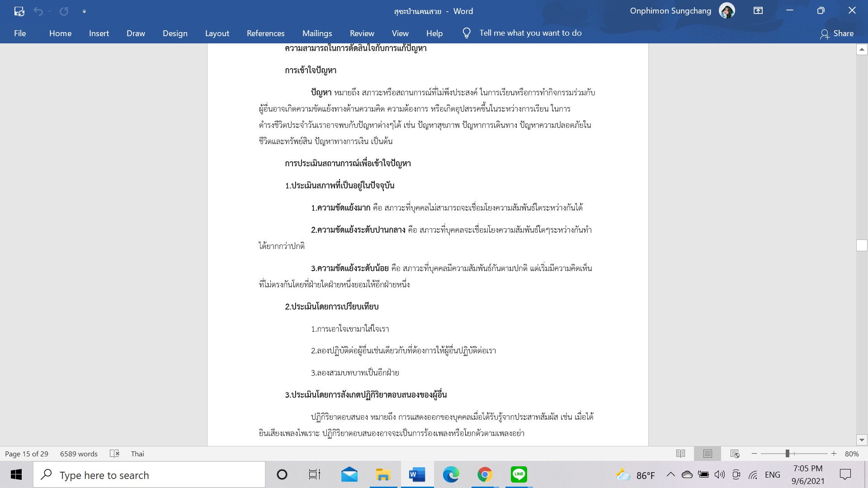
Task: Open the Ribbon Display Options icon
Action: (x=758, y=11)
